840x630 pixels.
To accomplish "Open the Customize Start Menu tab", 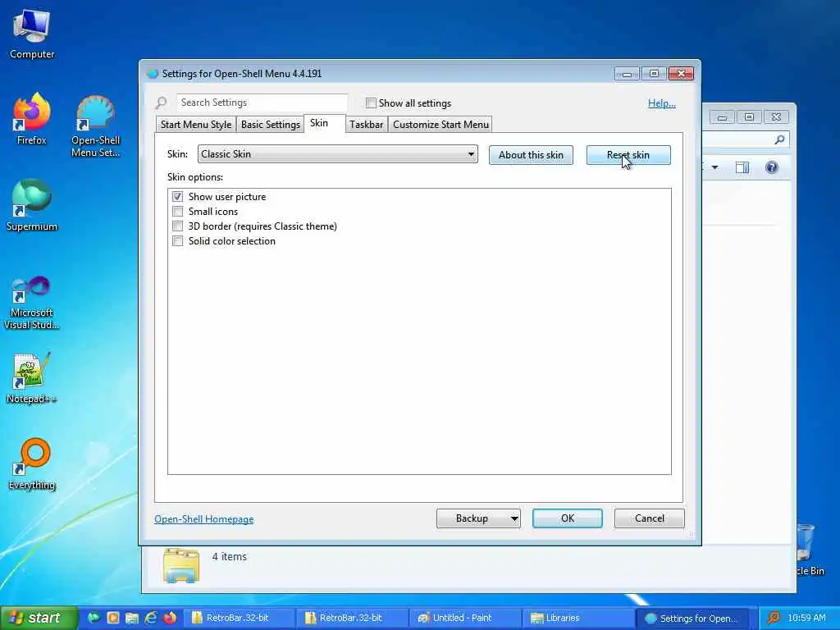I will [441, 125].
